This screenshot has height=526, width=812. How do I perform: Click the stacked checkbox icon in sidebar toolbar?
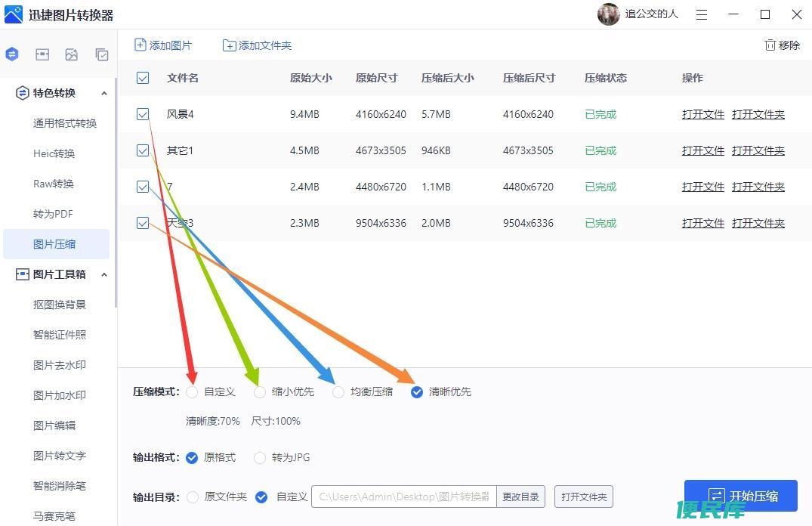pos(102,54)
